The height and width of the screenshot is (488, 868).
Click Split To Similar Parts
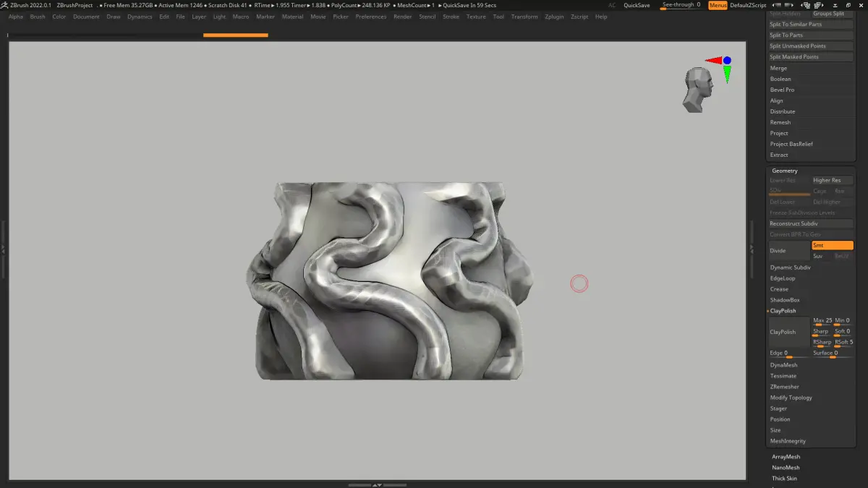click(811, 24)
